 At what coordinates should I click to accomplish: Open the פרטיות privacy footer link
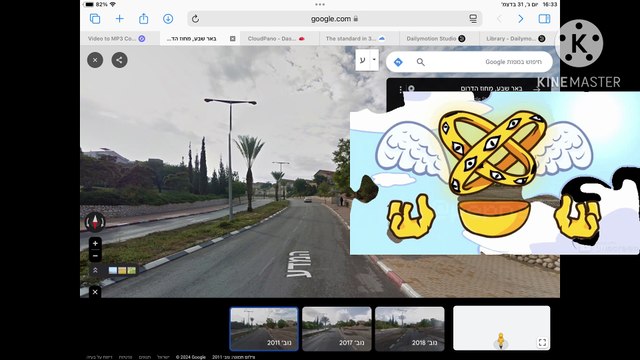pyautogui.click(x=125, y=357)
